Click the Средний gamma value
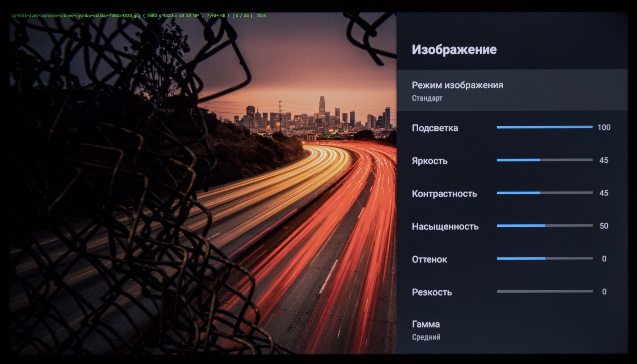This screenshot has width=637, height=364. tap(426, 337)
